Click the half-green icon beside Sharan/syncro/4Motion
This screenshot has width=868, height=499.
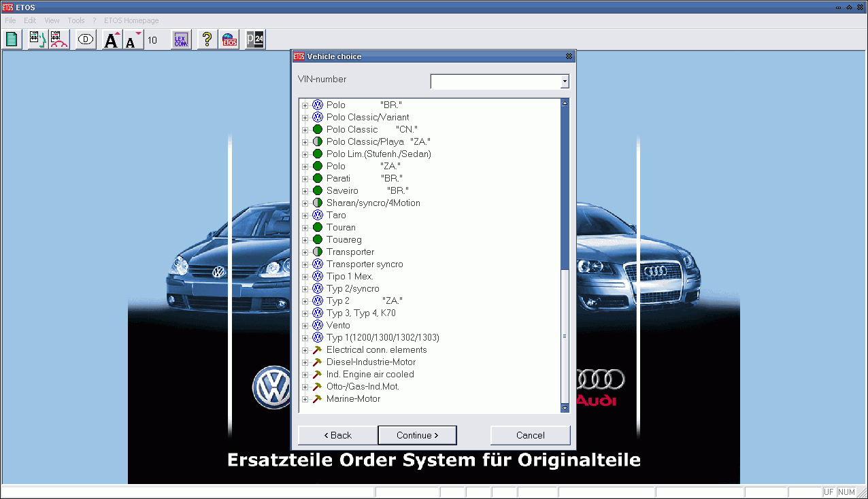click(x=317, y=203)
